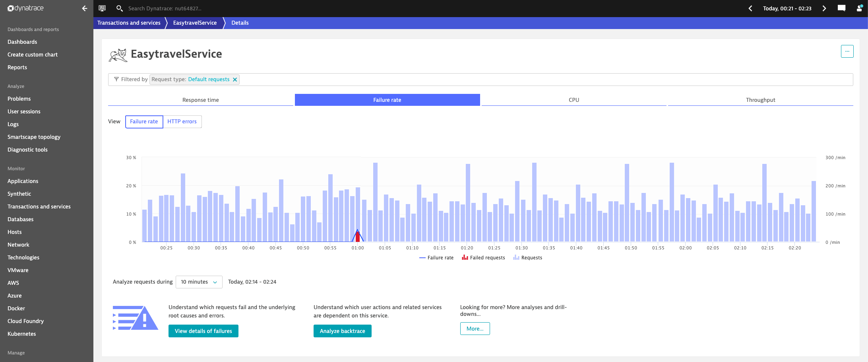Viewport: 868px width, 362px height.
Task: Open VMware in sidebar
Action: coord(18,270)
